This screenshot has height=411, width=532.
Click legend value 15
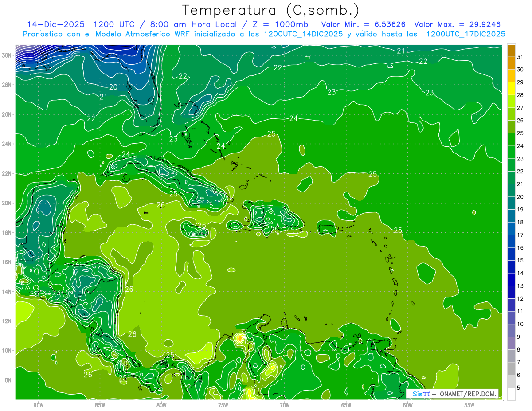[520, 261]
